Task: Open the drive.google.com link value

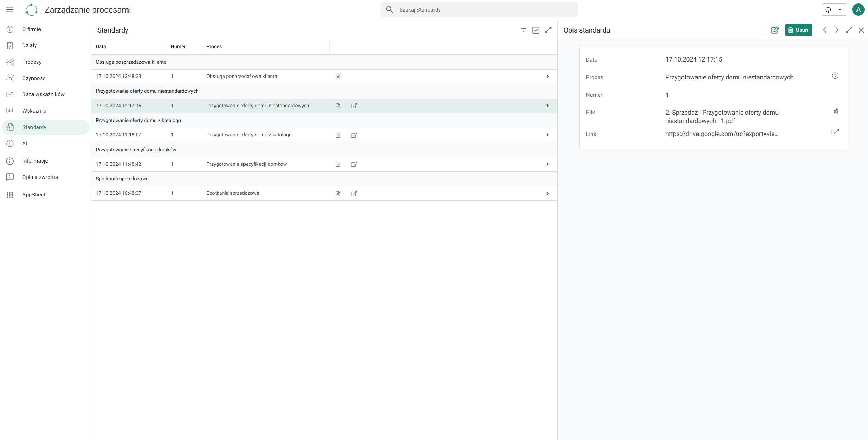Action: pos(722,134)
